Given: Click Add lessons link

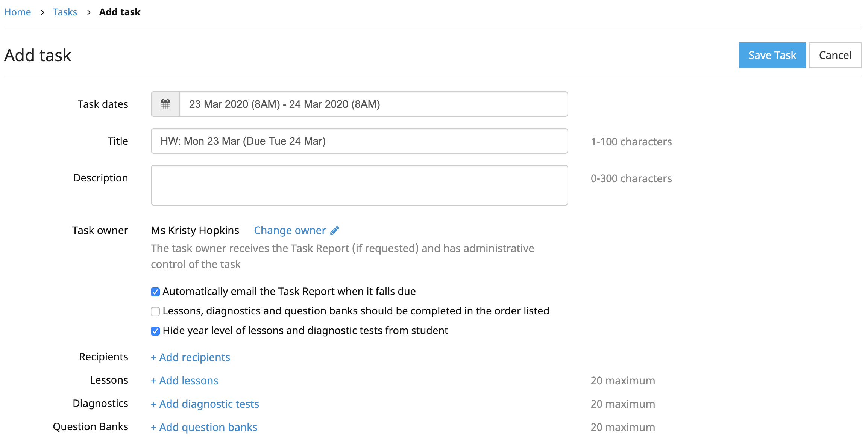Looking at the screenshot, I should click(x=185, y=381).
